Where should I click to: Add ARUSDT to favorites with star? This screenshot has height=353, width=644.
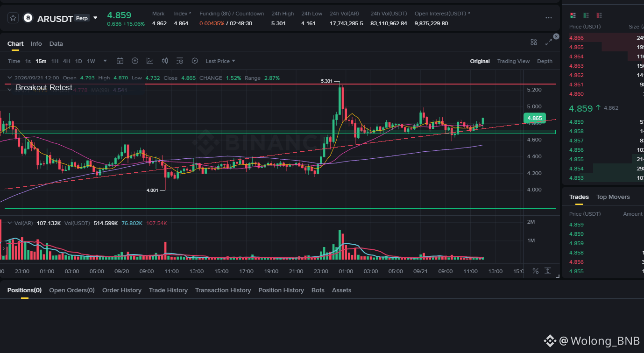pos(13,18)
